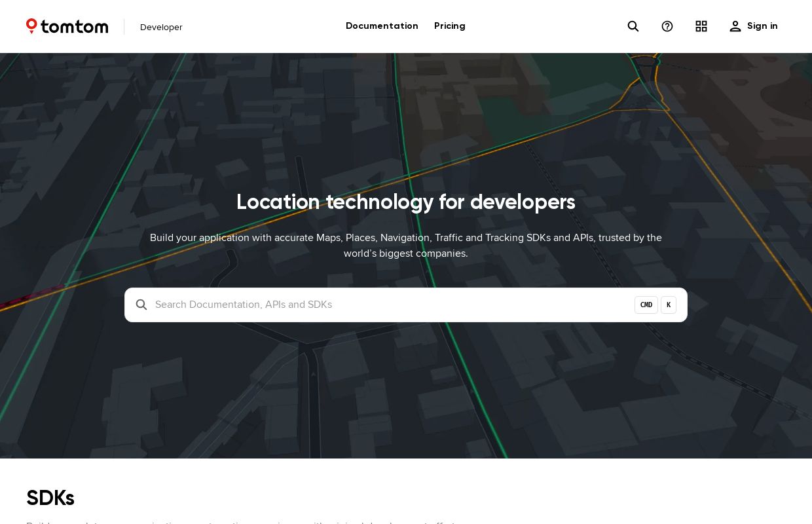812x524 pixels.
Task: Click the CMD shortcut key badge
Action: point(646,305)
